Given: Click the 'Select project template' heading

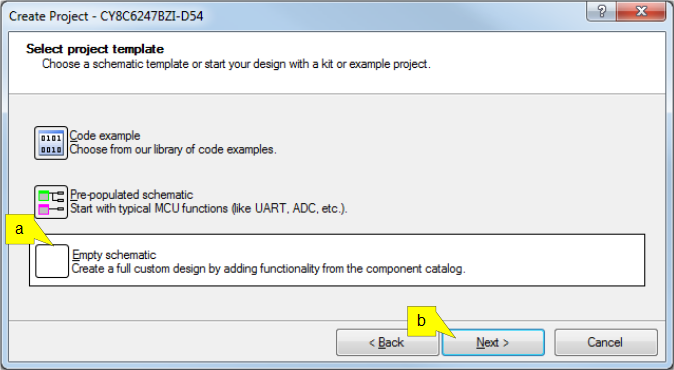Looking at the screenshot, I should tap(95, 49).
